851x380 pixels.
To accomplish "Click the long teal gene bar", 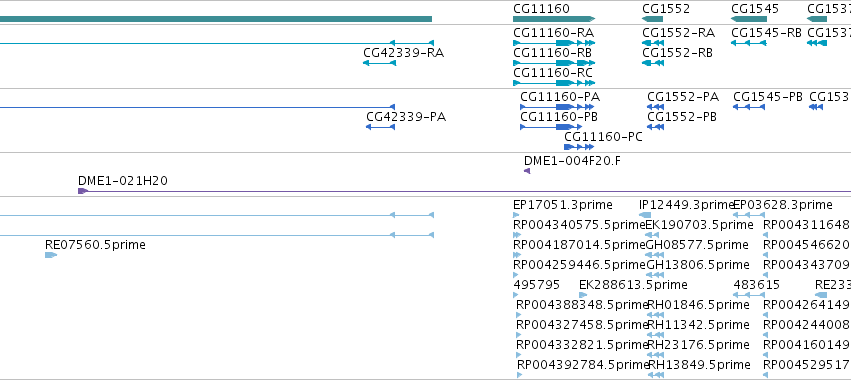I will coord(216,19).
